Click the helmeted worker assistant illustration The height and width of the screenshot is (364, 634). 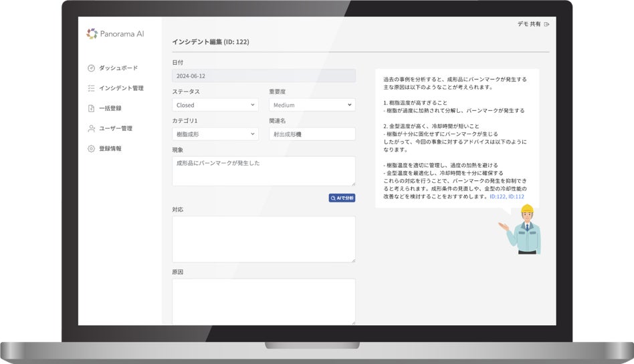click(521, 230)
